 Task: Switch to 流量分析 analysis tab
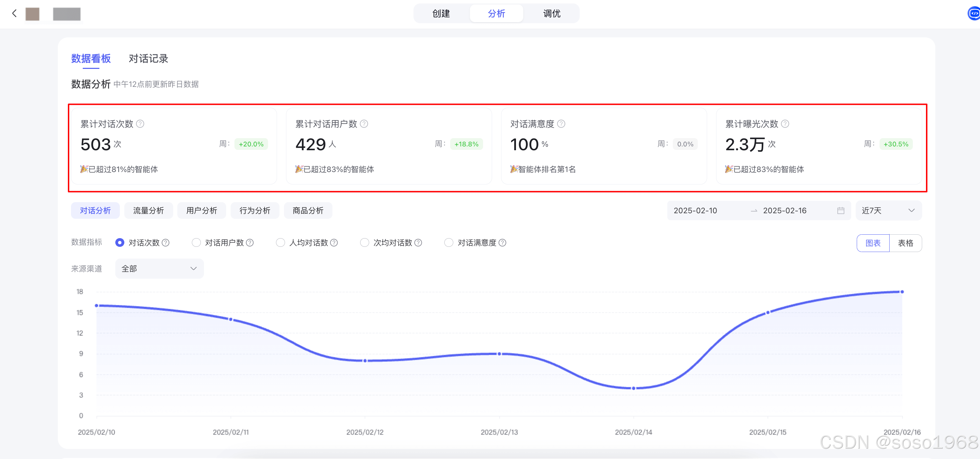point(148,211)
